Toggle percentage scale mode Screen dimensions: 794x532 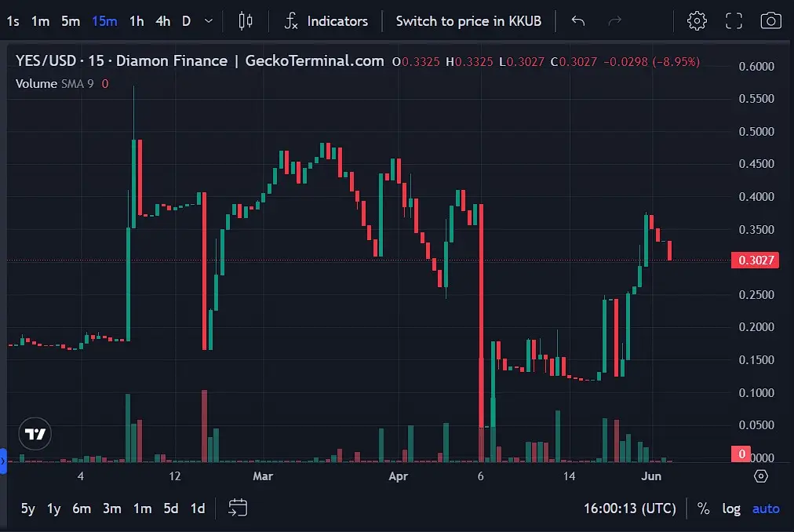(x=704, y=508)
